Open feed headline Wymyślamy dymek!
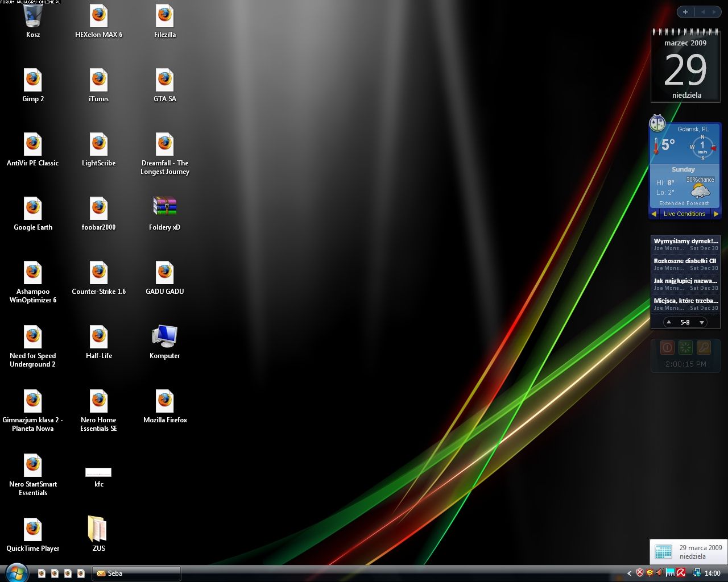The width and height of the screenshot is (728, 582). 686,241
